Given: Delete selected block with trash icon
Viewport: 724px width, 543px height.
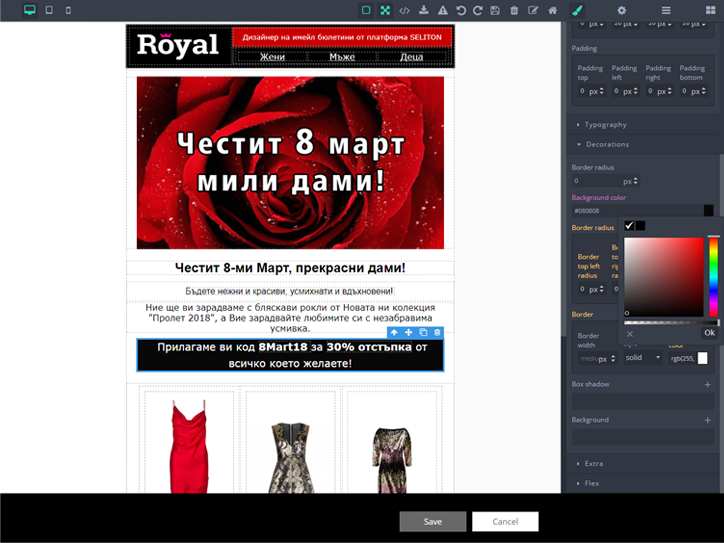Looking at the screenshot, I should [437, 332].
